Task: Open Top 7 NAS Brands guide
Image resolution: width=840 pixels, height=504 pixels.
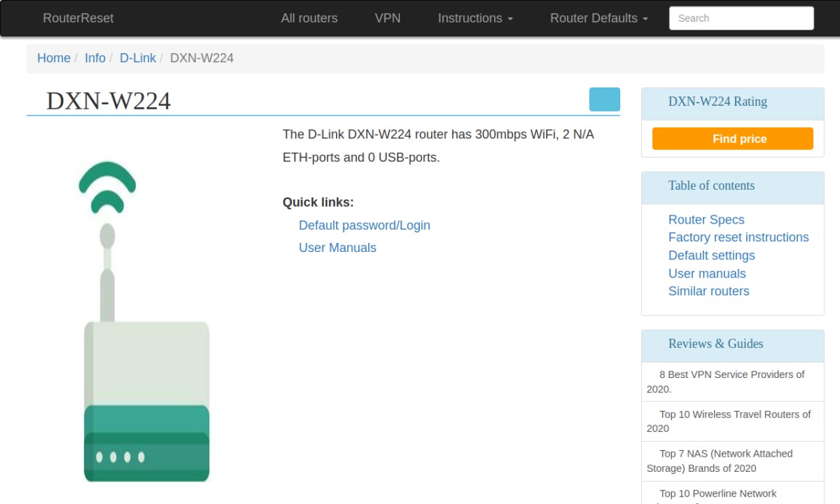Action: (732, 461)
